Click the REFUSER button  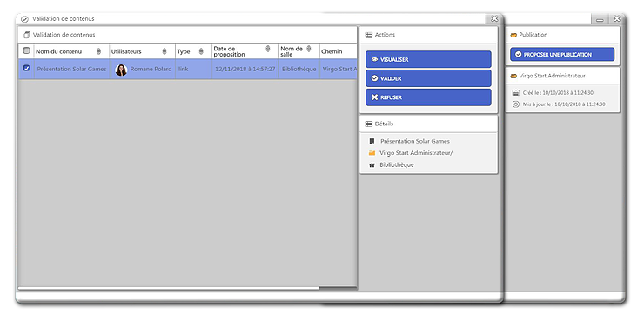coord(428,97)
